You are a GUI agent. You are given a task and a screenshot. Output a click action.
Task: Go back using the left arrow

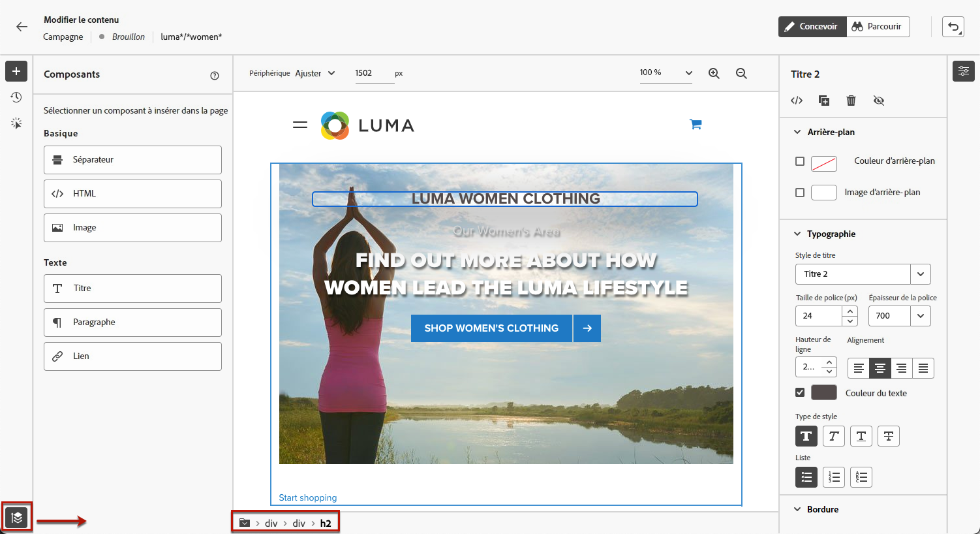point(22,27)
